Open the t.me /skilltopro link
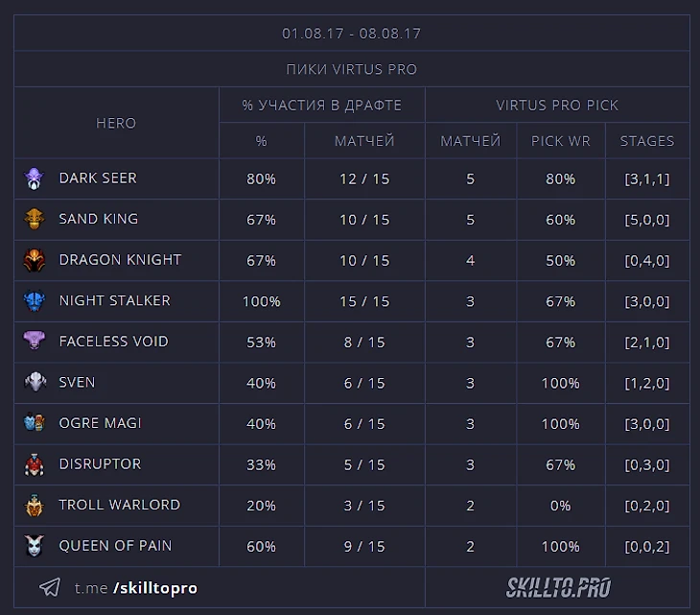The height and width of the screenshot is (615, 700). [x=135, y=587]
